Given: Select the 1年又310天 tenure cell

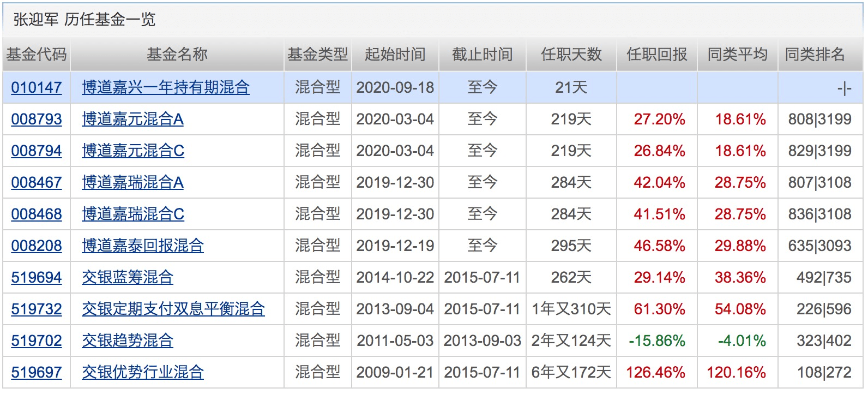Looking at the screenshot, I should coord(571,309).
